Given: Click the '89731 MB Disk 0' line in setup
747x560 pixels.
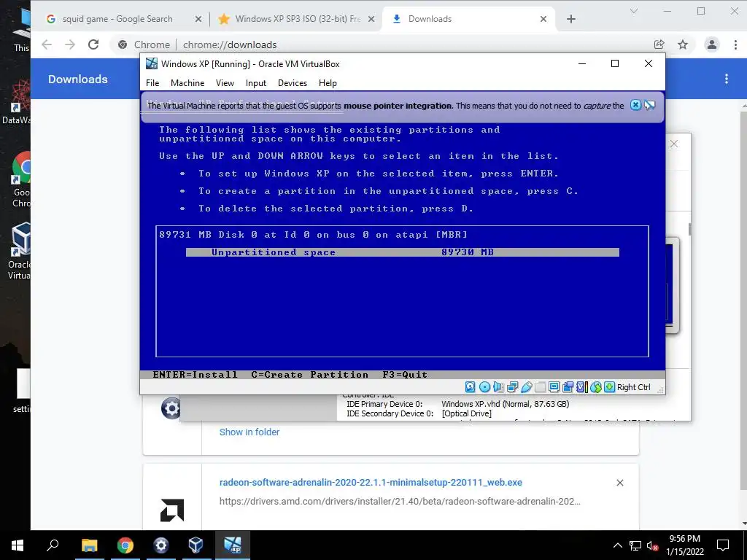Looking at the screenshot, I should click(x=313, y=234).
